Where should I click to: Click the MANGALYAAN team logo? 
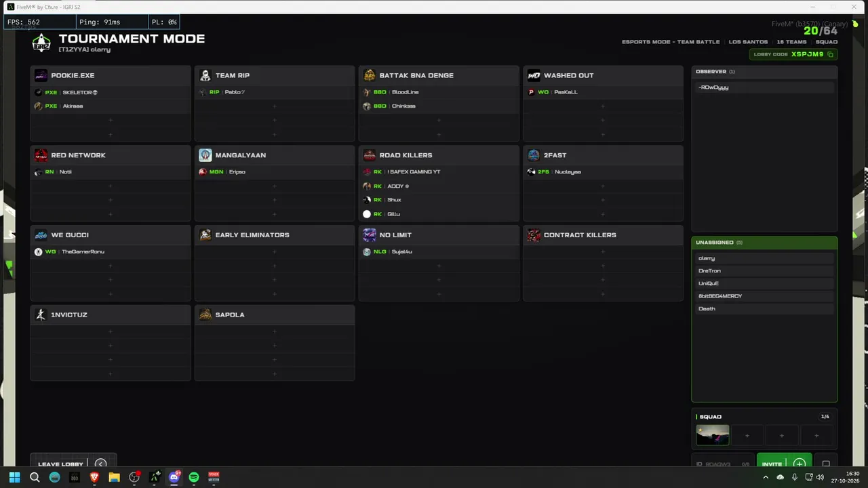[x=205, y=155]
